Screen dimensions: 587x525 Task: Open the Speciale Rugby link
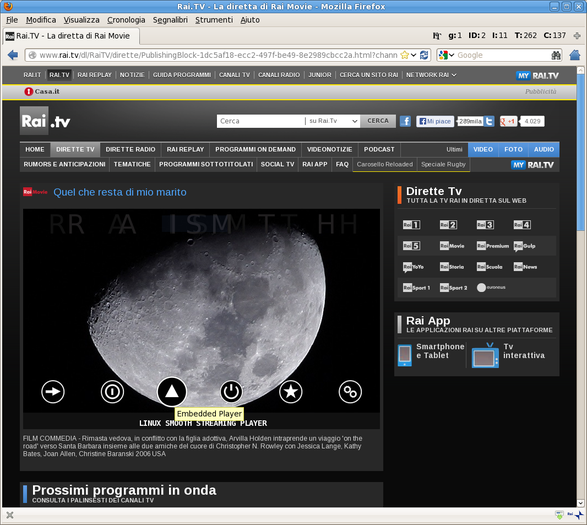tap(443, 164)
